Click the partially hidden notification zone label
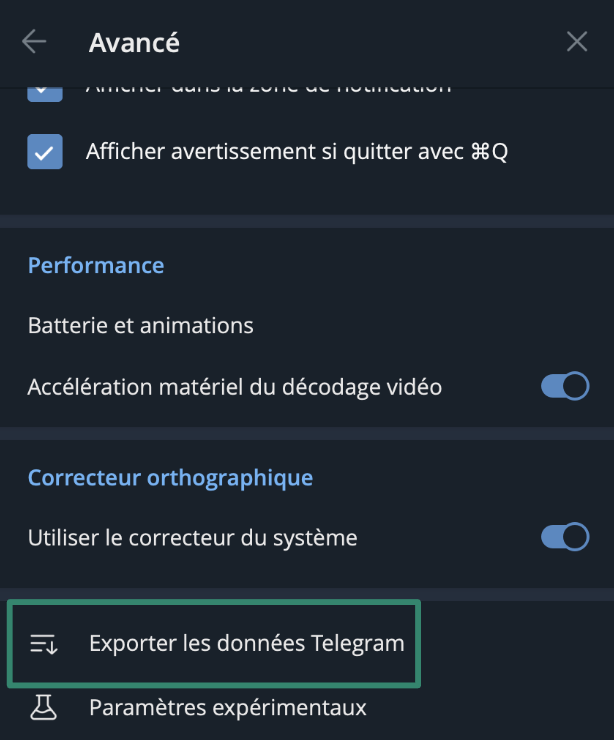Screen dimensions: 614x740 click(268, 90)
